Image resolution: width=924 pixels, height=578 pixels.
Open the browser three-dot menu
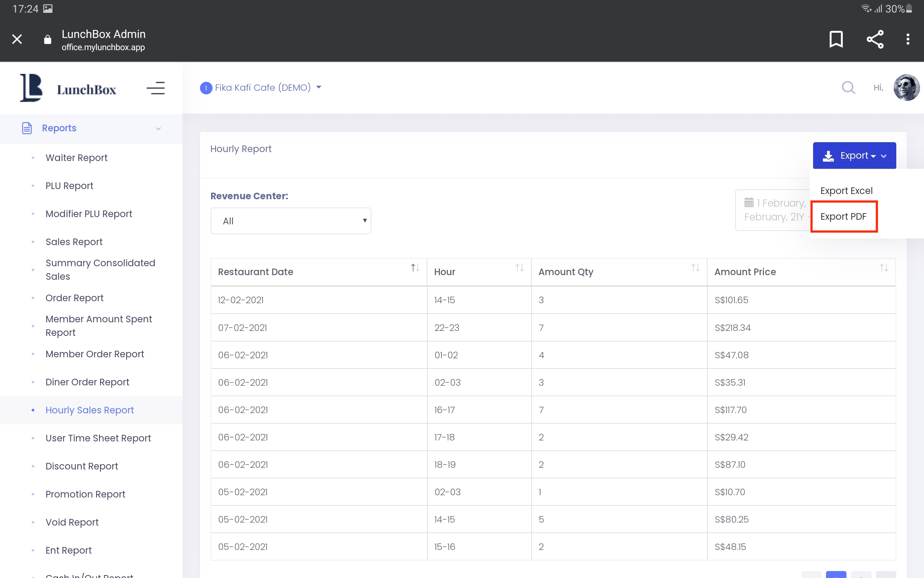(907, 39)
